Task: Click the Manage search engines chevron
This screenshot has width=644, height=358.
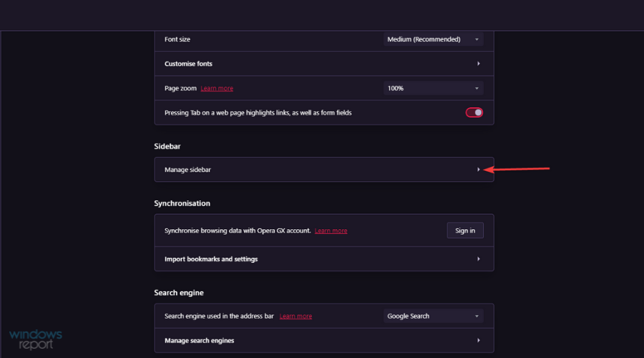Action: [x=479, y=340]
